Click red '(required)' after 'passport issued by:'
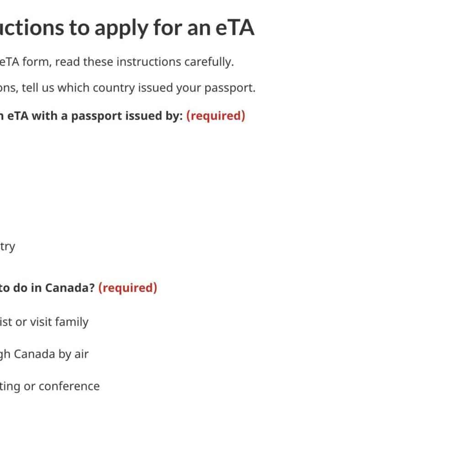 pos(216,116)
